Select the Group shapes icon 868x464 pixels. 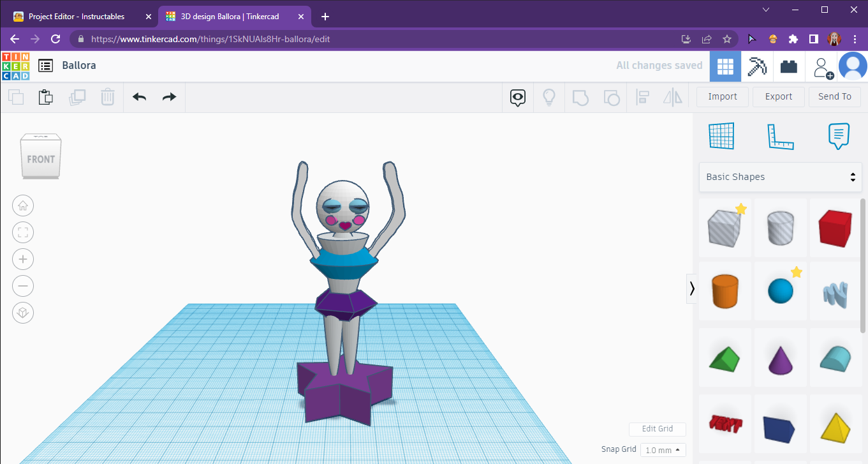pyautogui.click(x=580, y=97)
